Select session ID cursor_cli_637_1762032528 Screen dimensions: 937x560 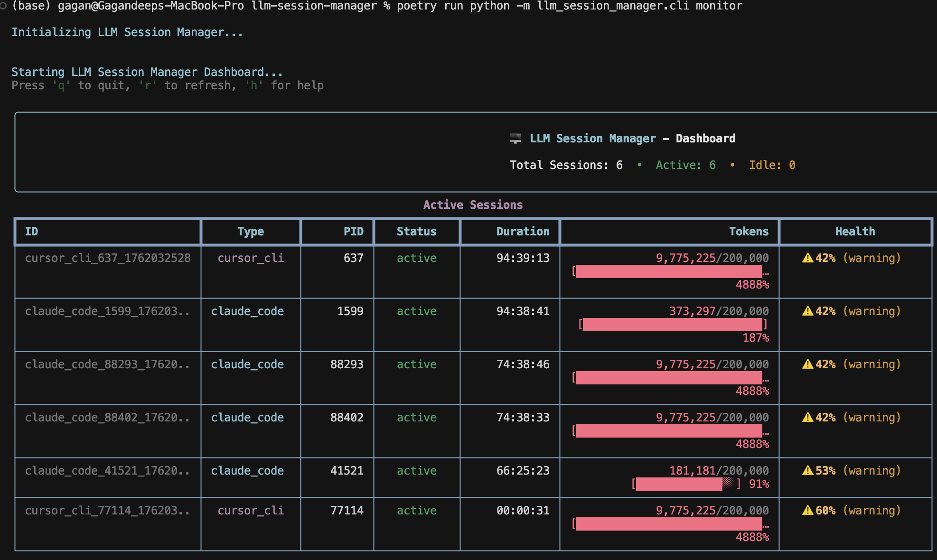[108, 258]
